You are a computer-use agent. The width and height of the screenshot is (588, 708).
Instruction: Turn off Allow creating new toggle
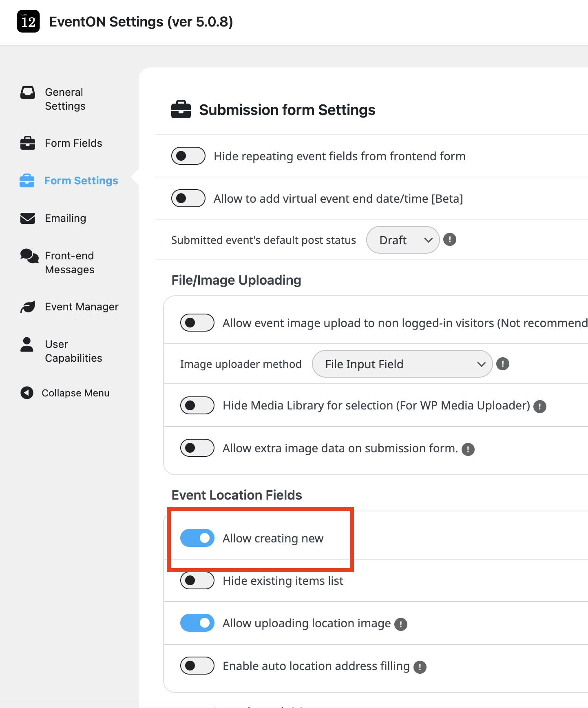pos(197,538)
